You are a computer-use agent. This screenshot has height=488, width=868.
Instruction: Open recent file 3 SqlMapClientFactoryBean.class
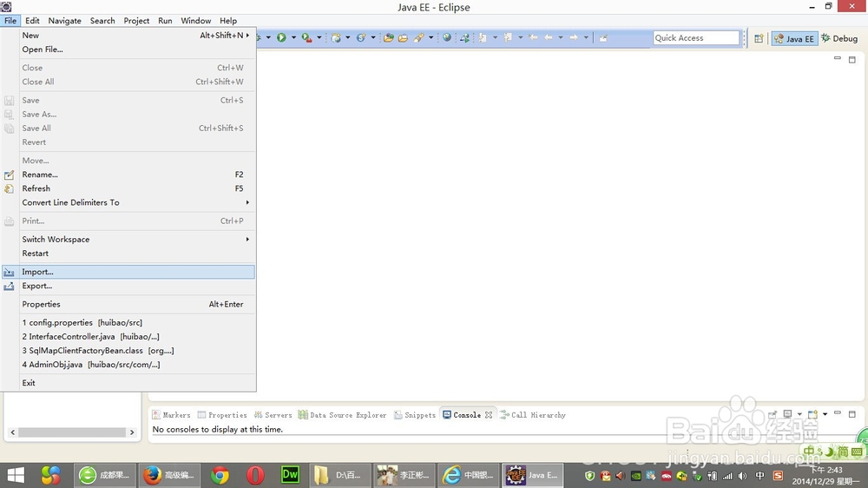(x=128, y=351)
